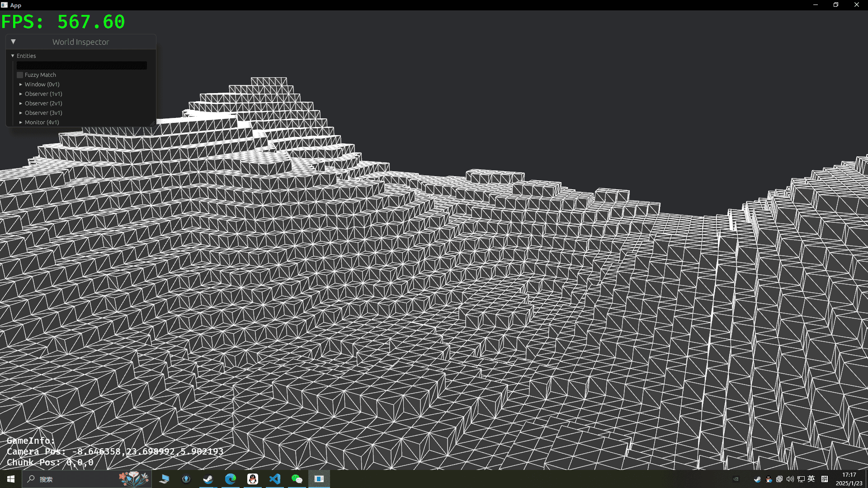The width and height of the screenshot is (868, 488).
Task: Collapse the Entities section
Action: pos(13,56)
